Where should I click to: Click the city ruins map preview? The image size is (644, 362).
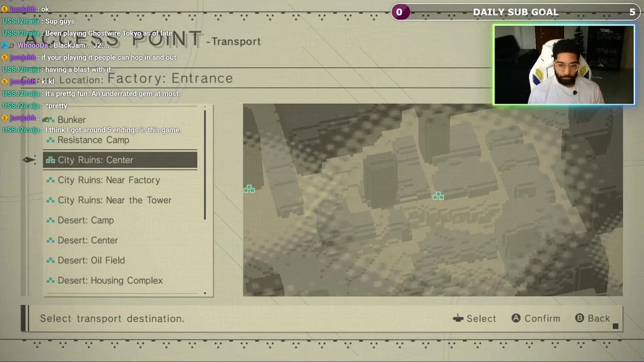click(433, 200)
